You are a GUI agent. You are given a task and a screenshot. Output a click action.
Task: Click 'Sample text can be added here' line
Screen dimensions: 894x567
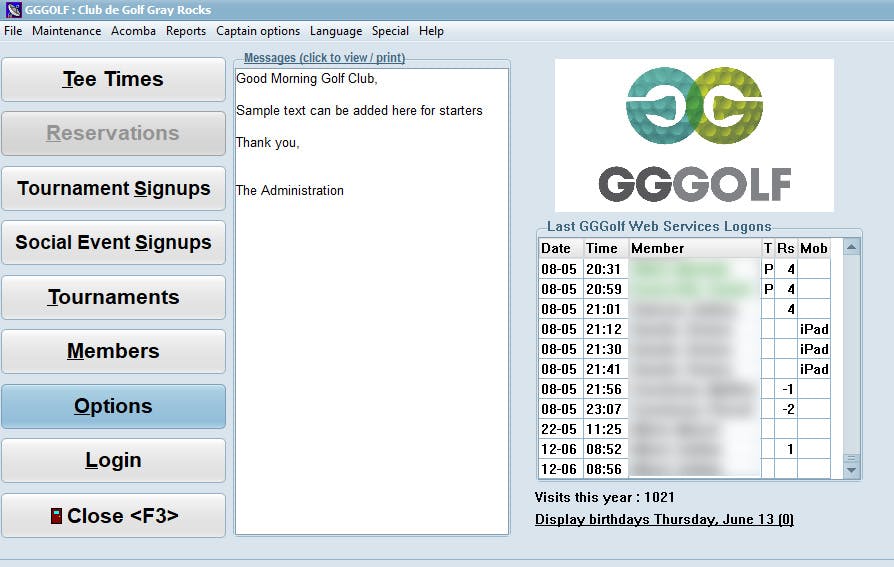359,110
